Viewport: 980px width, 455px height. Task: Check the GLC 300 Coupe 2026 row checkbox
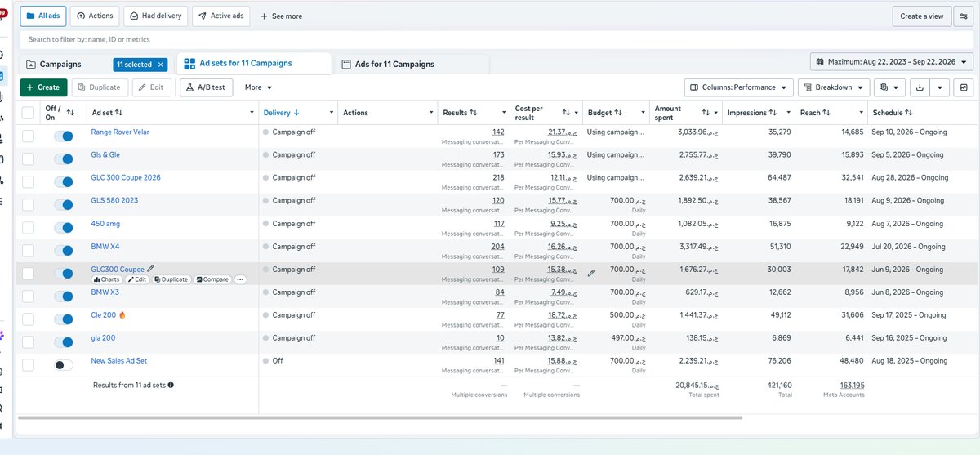tap(29, 182)
